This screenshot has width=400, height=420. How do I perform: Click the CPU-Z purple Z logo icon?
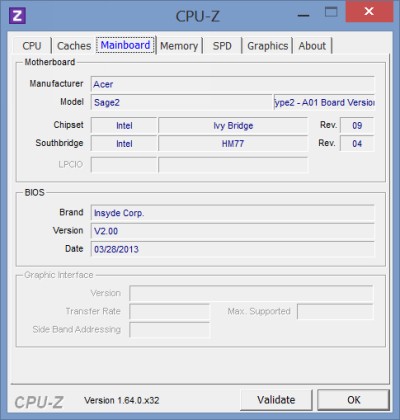(x=17, y=16)
